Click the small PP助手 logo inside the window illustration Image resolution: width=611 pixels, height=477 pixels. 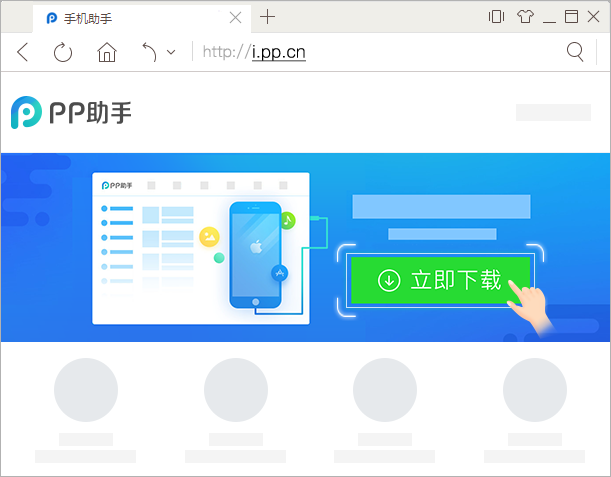click(117, 186)
